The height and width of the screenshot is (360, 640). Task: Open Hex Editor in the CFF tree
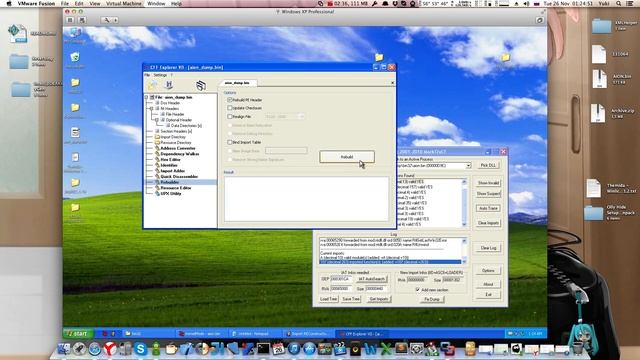pos(170,160)
